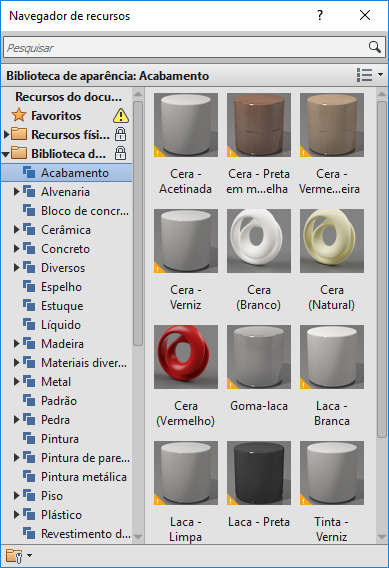This screenshot has height=568, width=389.
Task: Click the help question mark button
Action: point(319,15)
